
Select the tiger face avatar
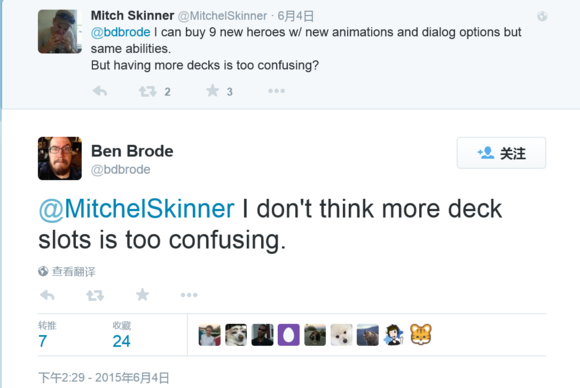point(421,335)
